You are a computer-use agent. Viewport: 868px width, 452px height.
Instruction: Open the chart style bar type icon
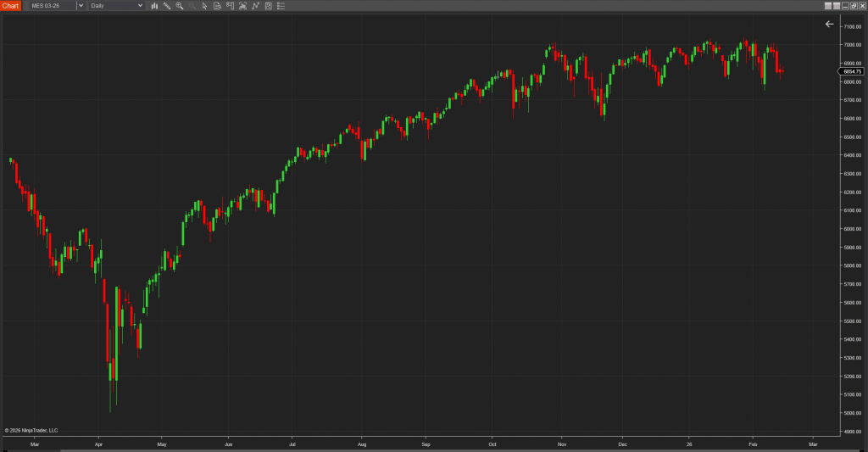(x=154, y=6)
